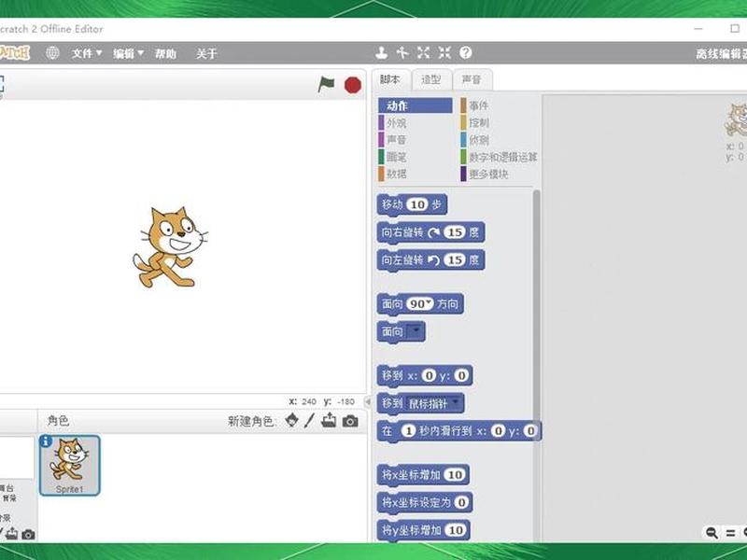The width and height of the screenshot is (747, 560).
Task: Choose new sprite from library icon
Action: [x=291, y=421]
